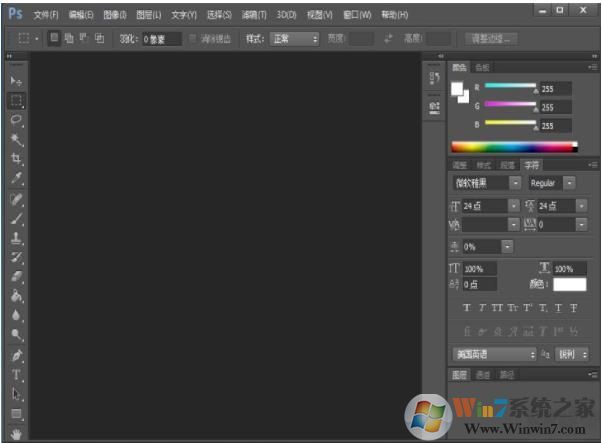602x443 pixels.
Task: Switch to the Swatches tab
Action: pos(482,68)
